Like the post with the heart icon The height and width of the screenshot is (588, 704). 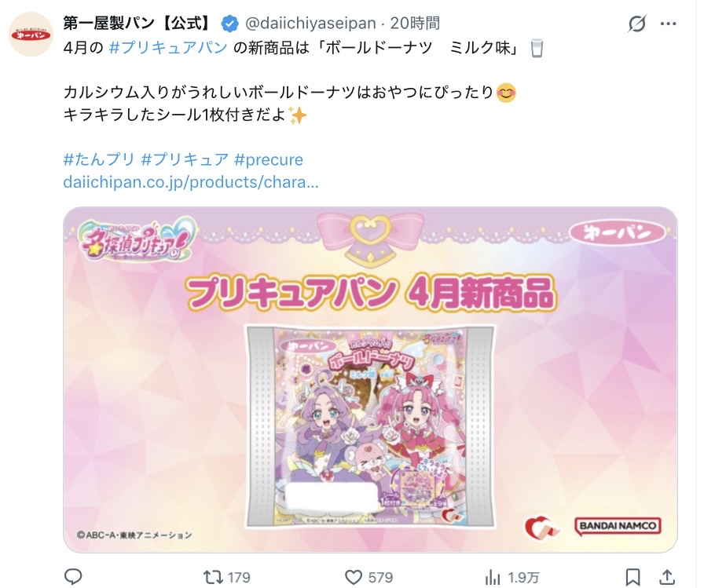[354, 577]
